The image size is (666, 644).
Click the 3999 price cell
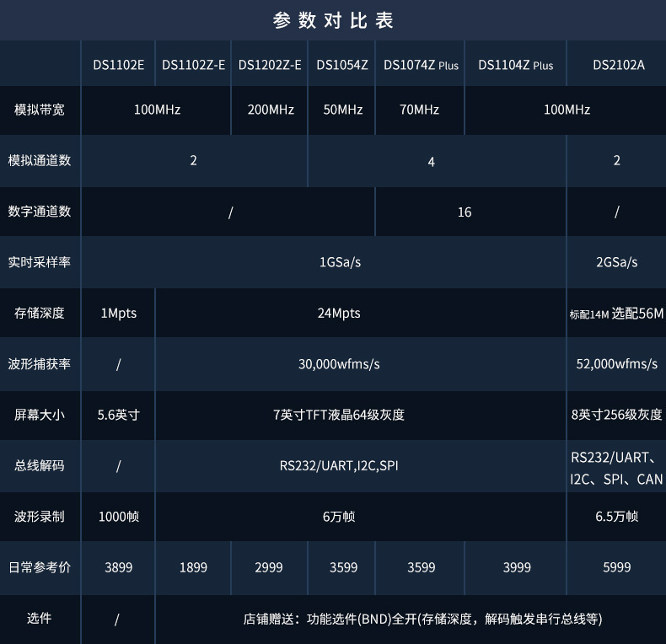pos(517,567)
